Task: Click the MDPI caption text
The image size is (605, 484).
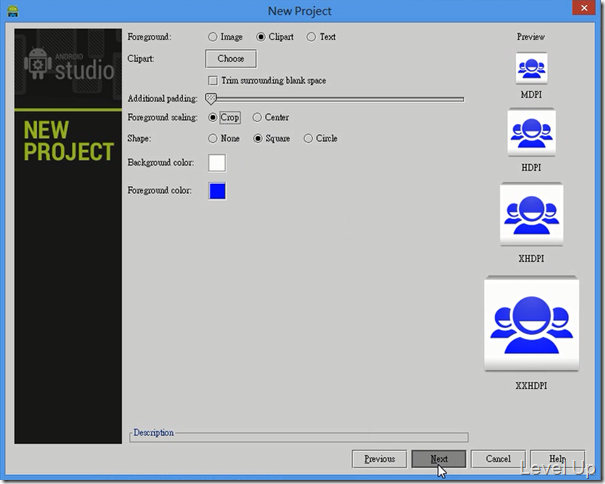Action: (531, 95)
